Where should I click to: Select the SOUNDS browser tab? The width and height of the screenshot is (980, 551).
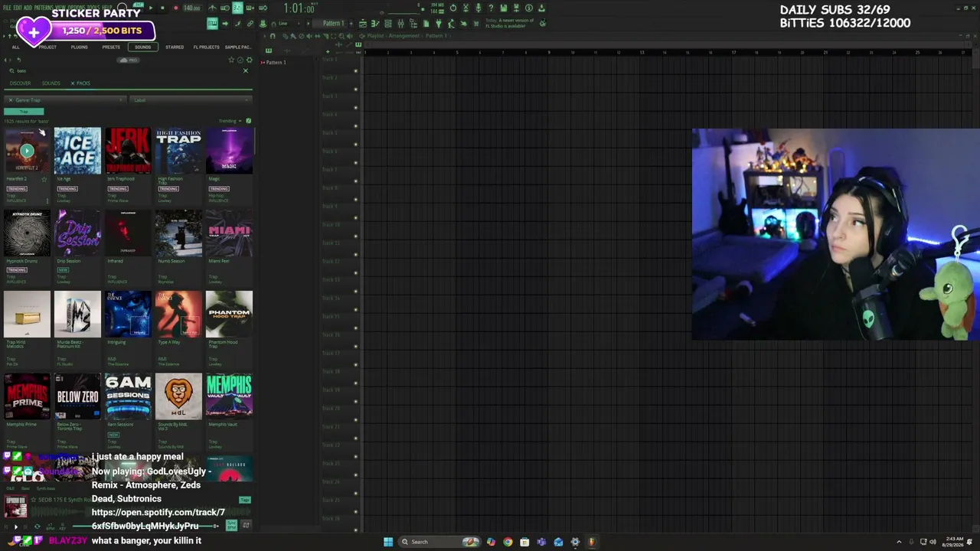143,47
